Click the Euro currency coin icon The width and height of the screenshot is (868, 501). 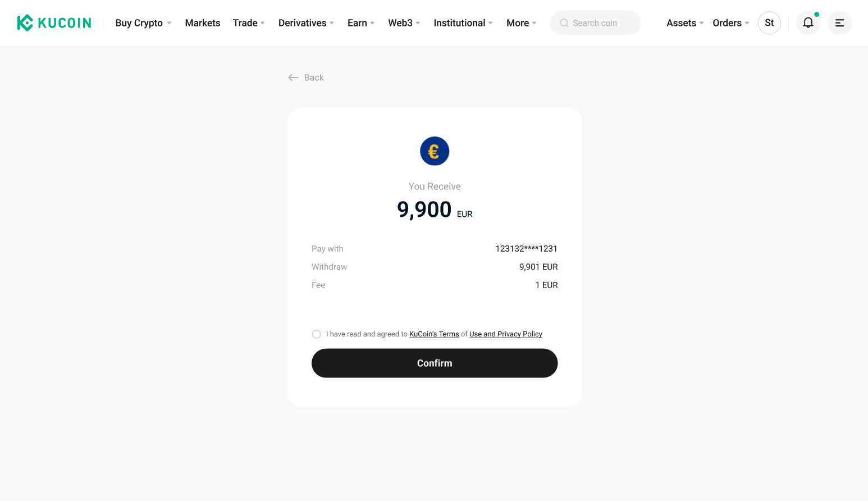(x=435, y=151)
